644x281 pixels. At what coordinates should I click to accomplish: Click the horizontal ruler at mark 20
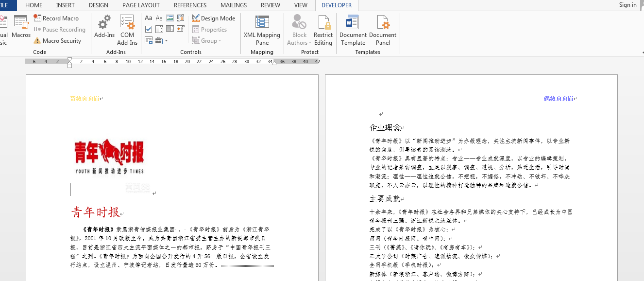click(x=187, y=62)
